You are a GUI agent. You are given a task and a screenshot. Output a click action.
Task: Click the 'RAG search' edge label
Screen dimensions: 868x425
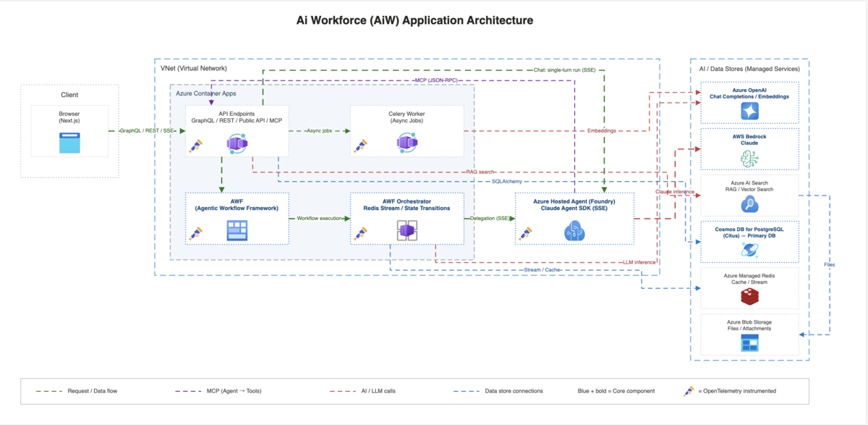click(481, 172)
